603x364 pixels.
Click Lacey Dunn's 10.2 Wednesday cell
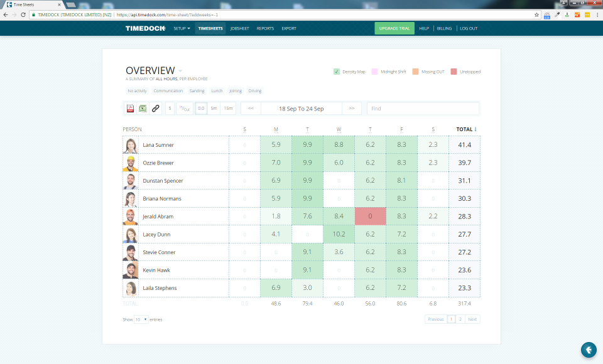(x=339, y=234)
